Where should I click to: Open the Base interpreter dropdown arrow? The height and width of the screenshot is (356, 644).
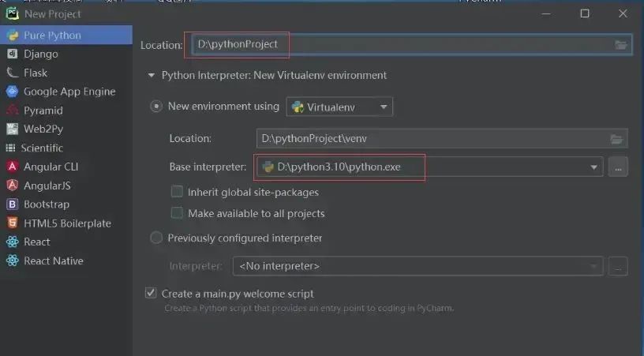point(593,167)
